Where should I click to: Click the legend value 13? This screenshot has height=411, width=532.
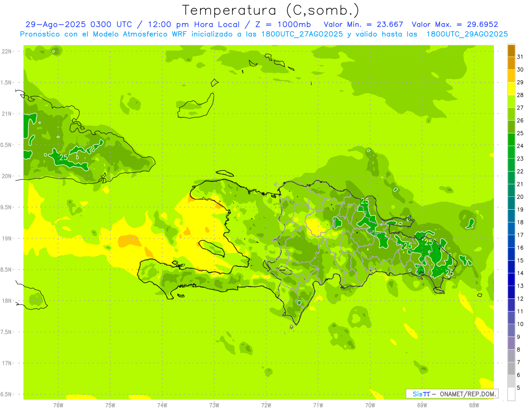pyautogui.click(x=520, y=286)
